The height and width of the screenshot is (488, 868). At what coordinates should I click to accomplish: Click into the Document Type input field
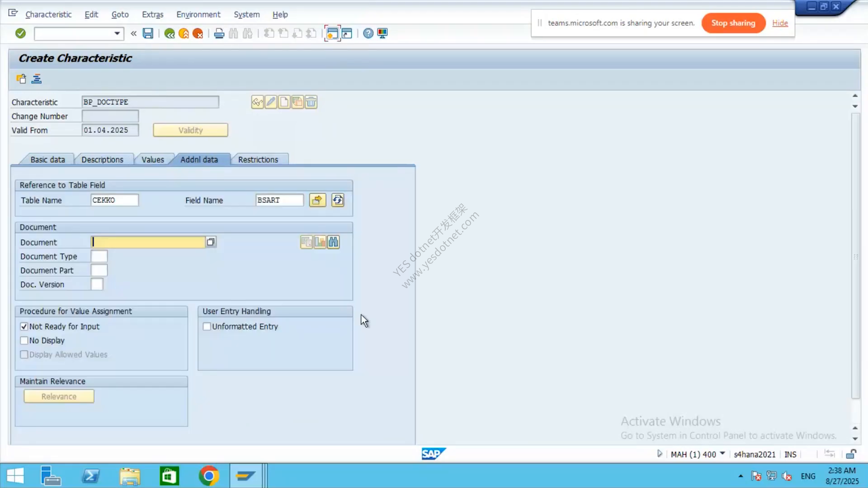tap(99, 256)
